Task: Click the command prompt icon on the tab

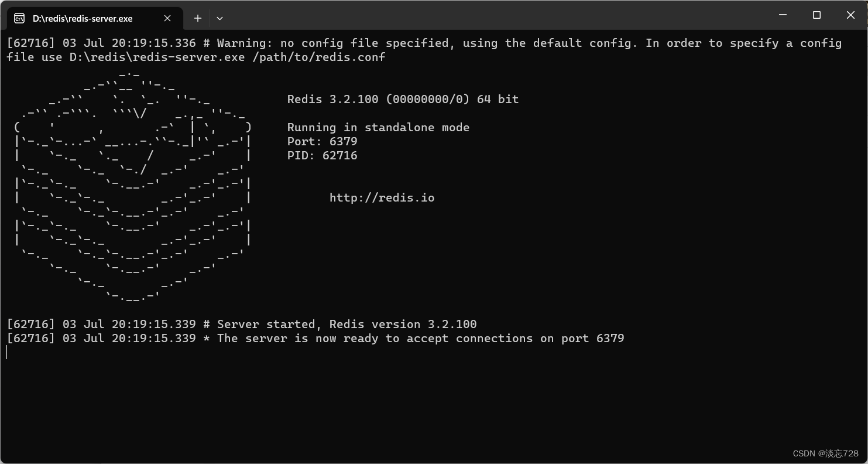Action: pyautogui.click(x=19, y=18)
